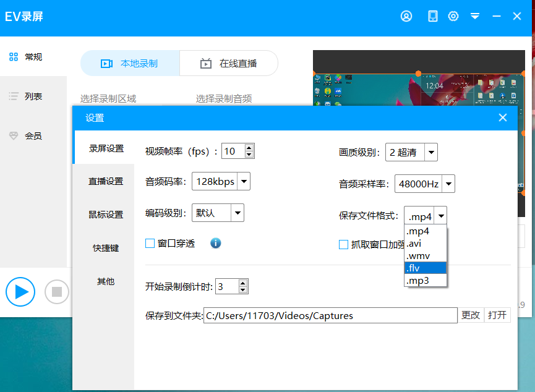Open the user account icon in title bar
The width and height of the screenshot is (535, 392).
(406, 16)
